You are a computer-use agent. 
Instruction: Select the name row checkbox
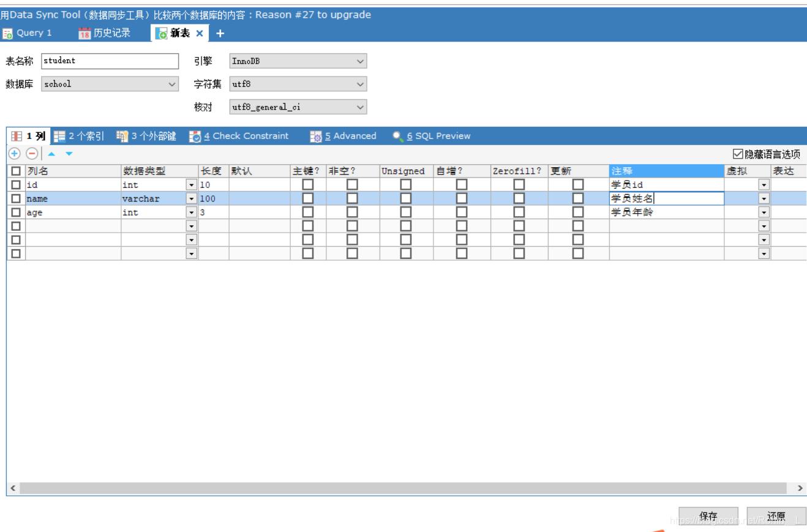tap(16, 198)
